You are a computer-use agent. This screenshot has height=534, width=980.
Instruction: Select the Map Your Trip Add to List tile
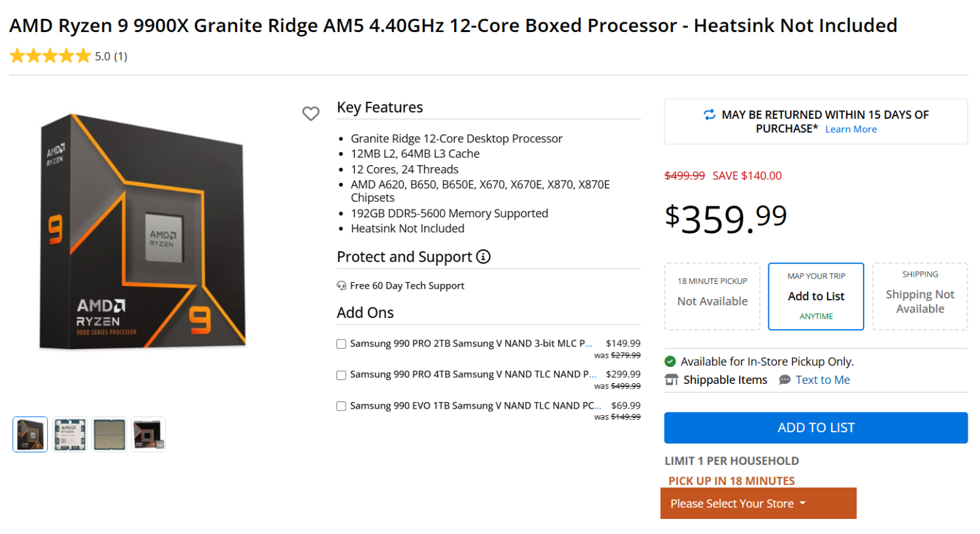815,296
